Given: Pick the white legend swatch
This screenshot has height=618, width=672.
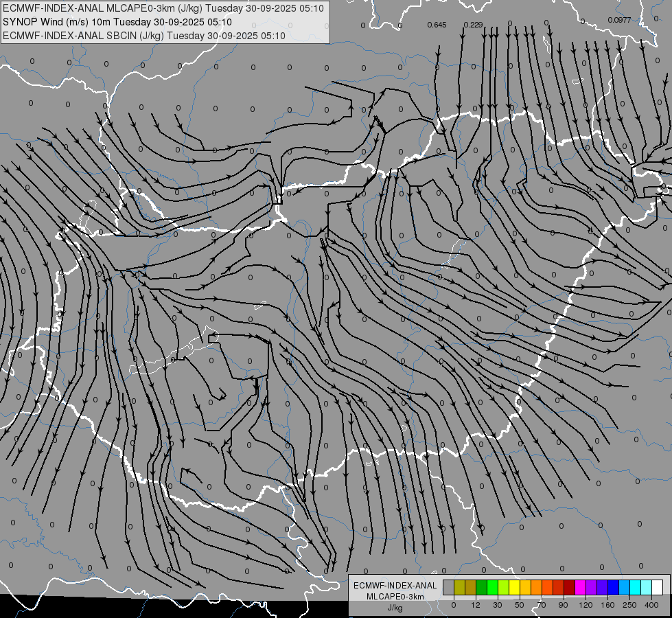Looking at the screenshot, I should (x=658, y=587).
